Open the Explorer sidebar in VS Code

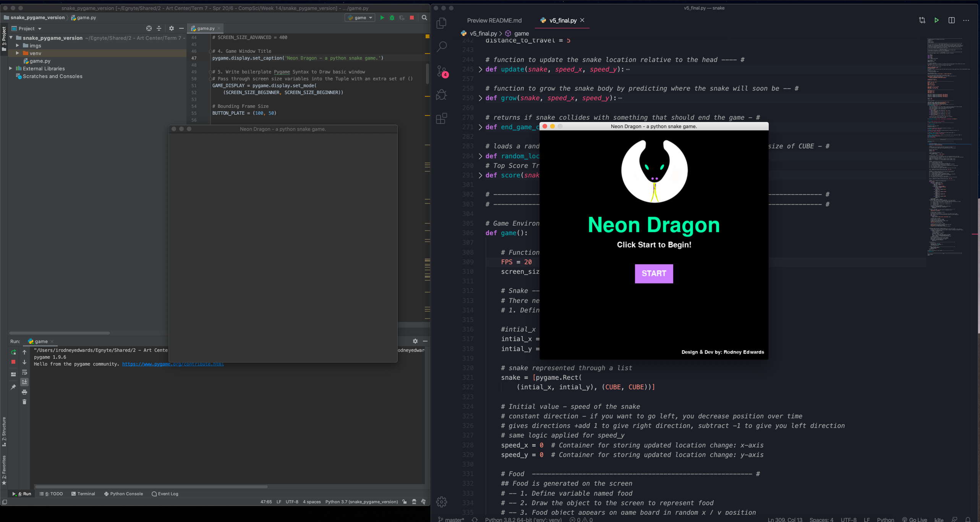tap(442, 23)
